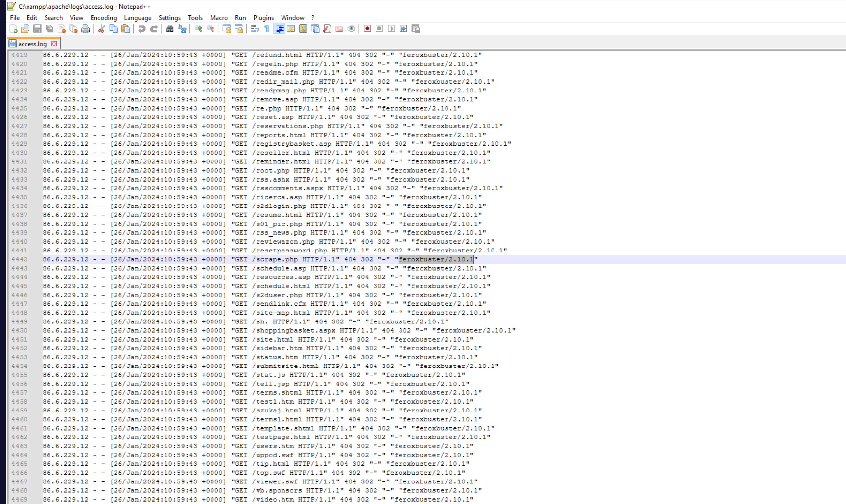Open the Encoding menu

point(103,18)
